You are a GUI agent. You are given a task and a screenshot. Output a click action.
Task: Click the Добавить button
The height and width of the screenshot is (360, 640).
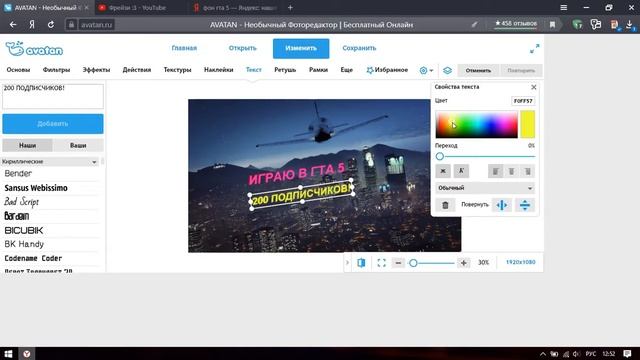[x=53, y=124]
